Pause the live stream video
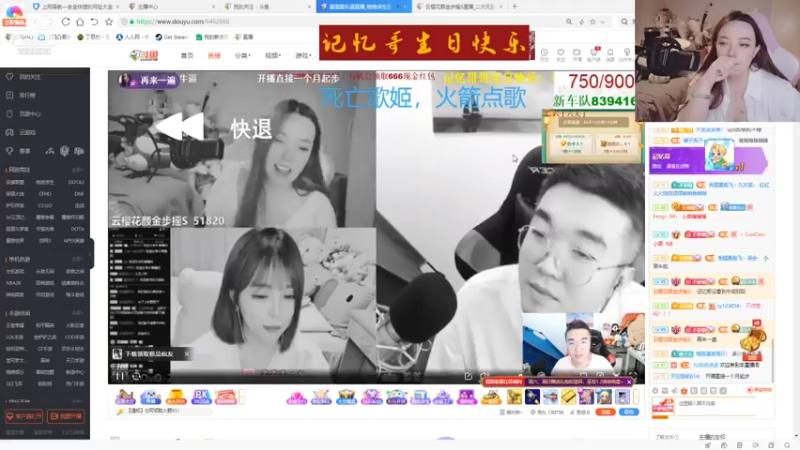 coord(119,377)
